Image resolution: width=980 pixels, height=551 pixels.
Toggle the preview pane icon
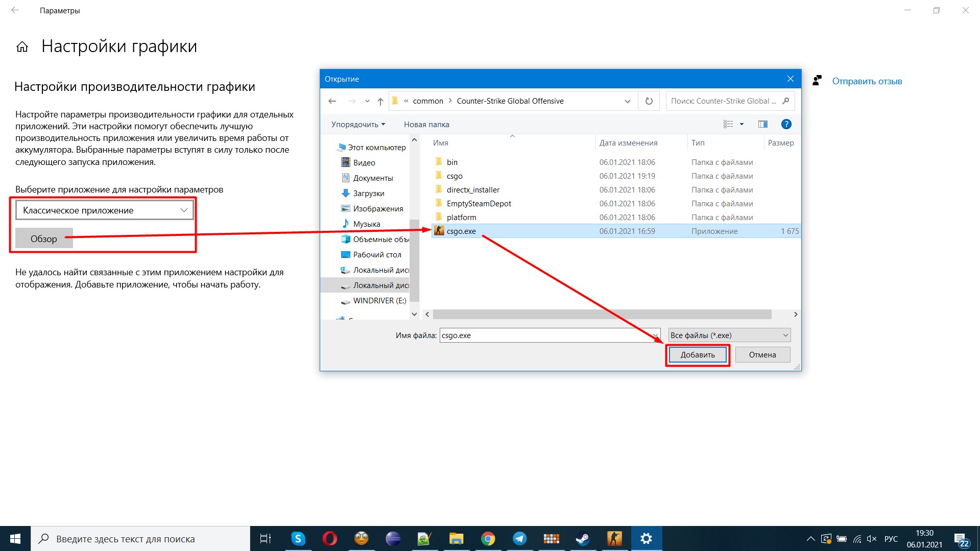[762, 124]
